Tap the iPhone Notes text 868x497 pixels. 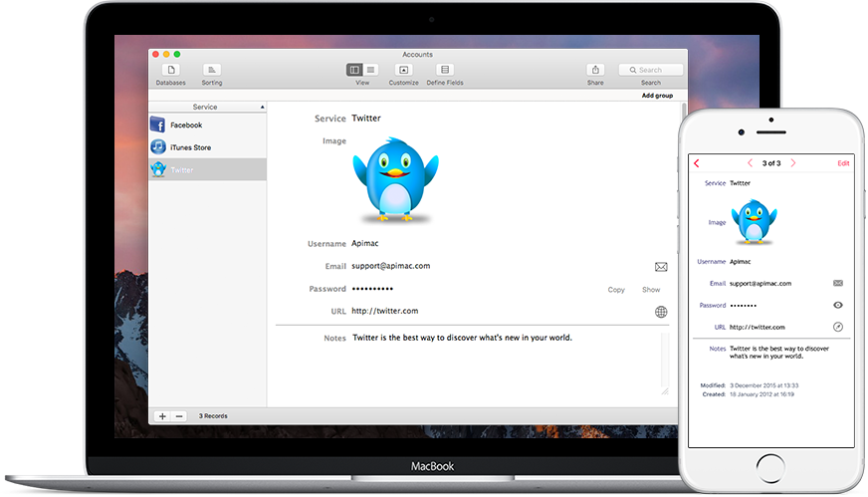coord(779,353)
